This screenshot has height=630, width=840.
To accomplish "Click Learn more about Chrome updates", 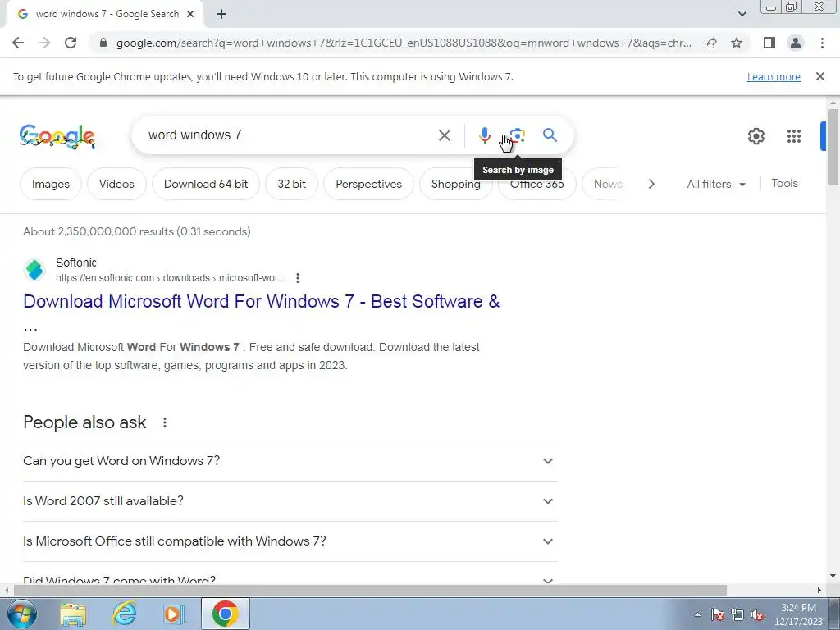I will click(774, 76).
